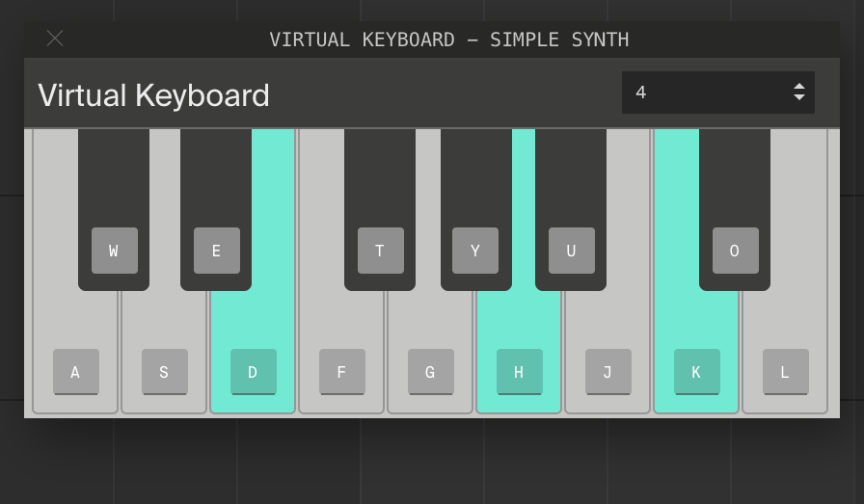This screenshot has height=504, width=864.
Task: Play the black key labeled O
Action: click(735, 209)
